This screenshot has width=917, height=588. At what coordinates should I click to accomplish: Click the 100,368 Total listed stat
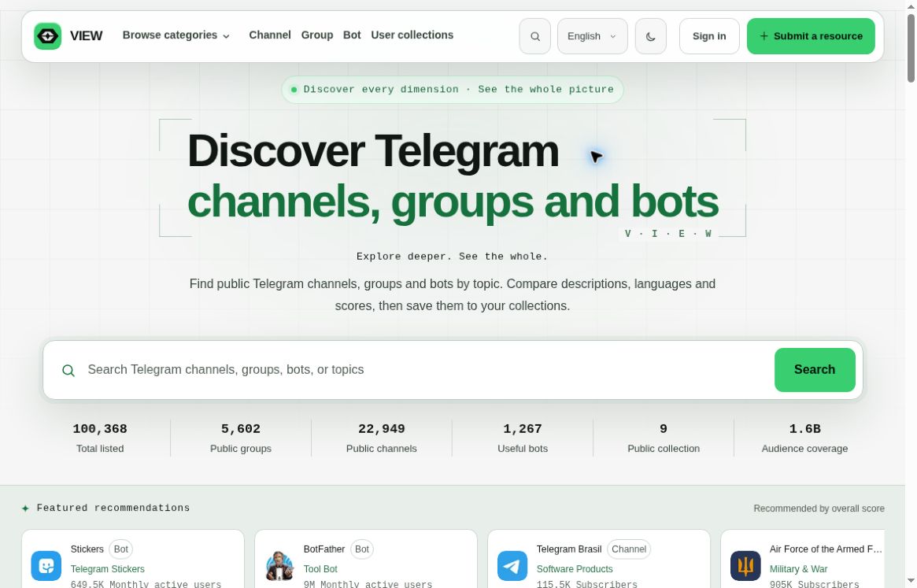[x=100, y=438]
